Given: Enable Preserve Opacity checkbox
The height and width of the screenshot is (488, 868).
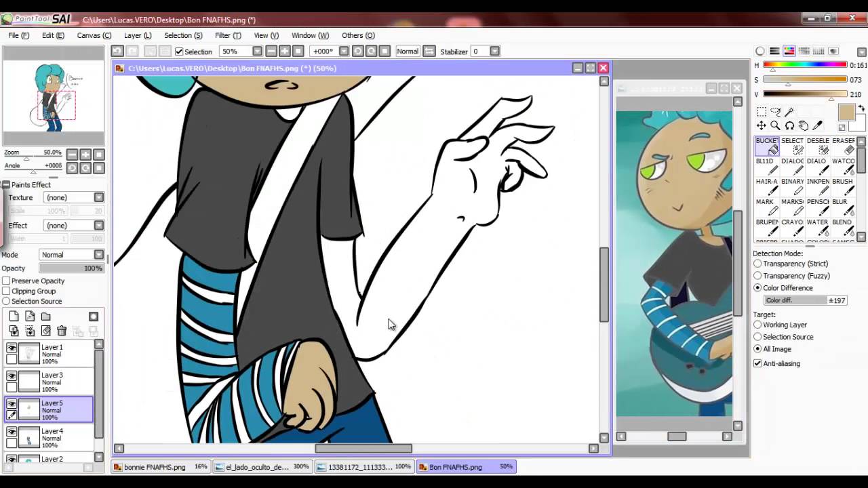Looking at the screenshot, I should coord(6,281).
